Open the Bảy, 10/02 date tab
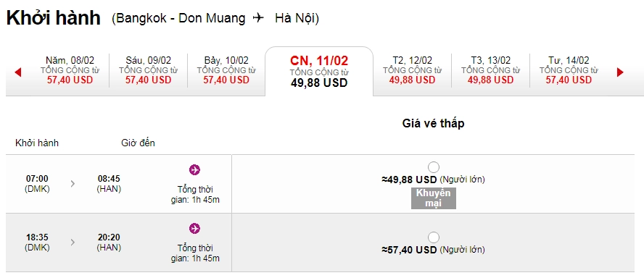 pyautogui.click(x=226, y=70)
